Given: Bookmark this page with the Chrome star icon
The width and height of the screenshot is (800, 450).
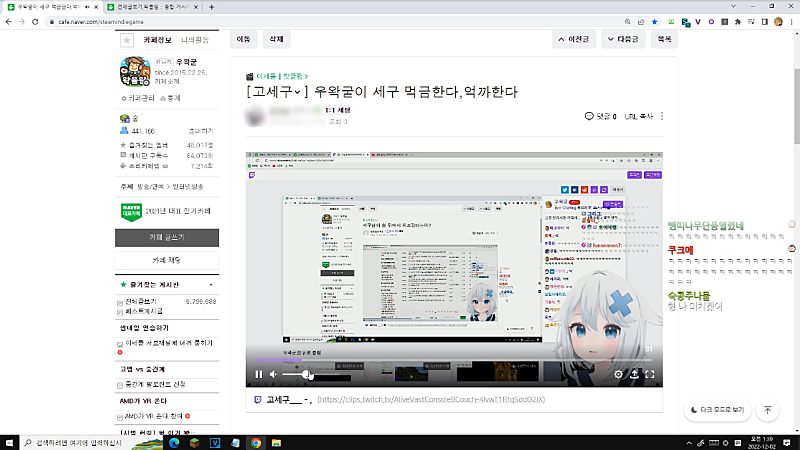Looking at the screenshot, I should click(654, 20).
